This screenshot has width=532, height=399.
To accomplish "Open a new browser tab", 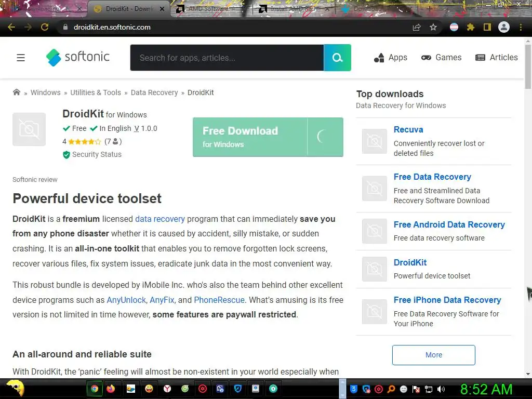I will point(429,9).
